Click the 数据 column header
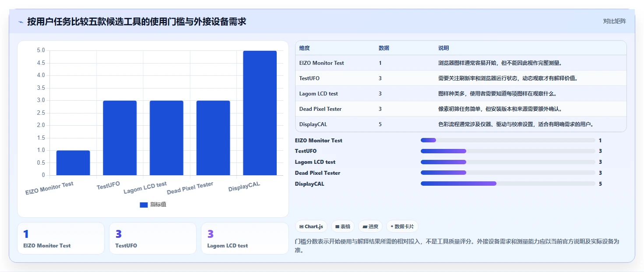Screen dimensions: 644x272 pyautogui.click(x=384, y=48)
